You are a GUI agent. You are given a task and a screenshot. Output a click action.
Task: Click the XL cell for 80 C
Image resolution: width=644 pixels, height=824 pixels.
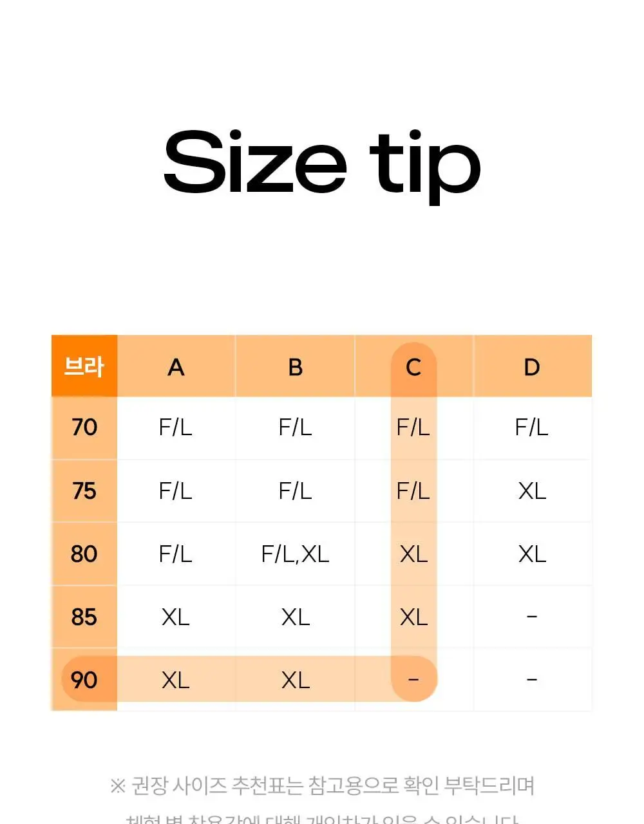point(414,554)
